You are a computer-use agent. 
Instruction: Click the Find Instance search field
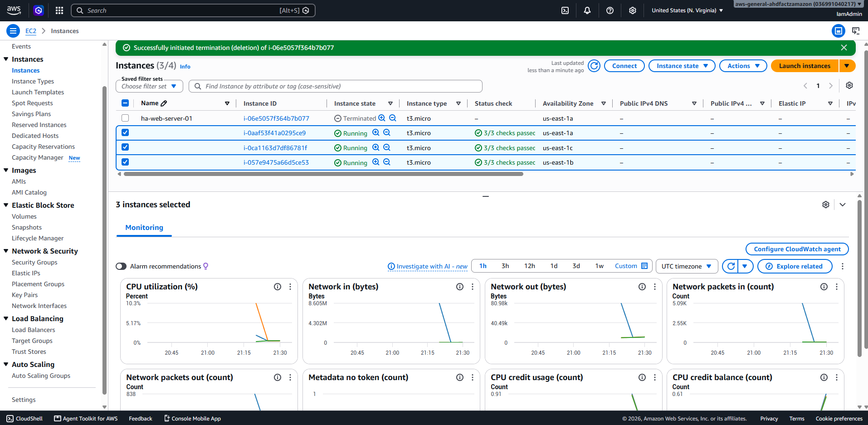[x=336, y=86]
